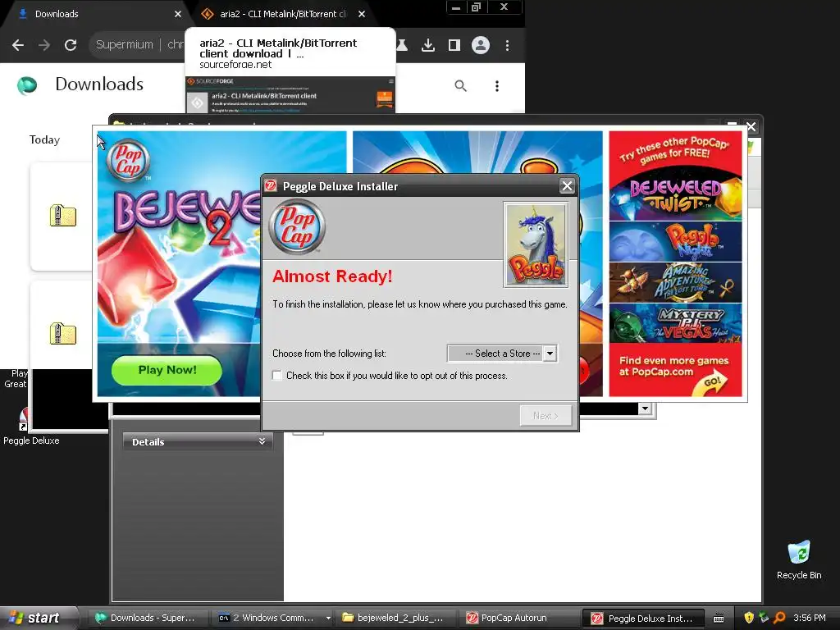Open the Mystery P.I. Vegas Heist banner
The width and height of the screenshot is (840, 630).
[x=675, y=323]
